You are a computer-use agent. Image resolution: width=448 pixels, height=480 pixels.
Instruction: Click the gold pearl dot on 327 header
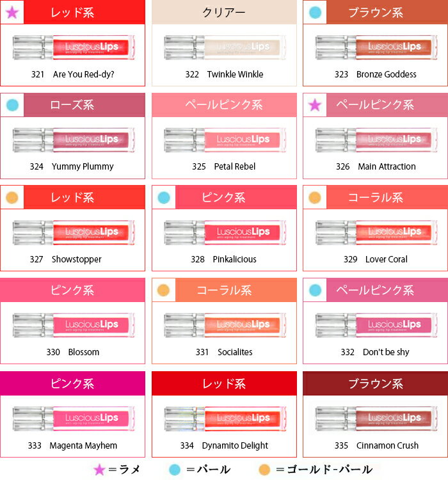point(12,197)
